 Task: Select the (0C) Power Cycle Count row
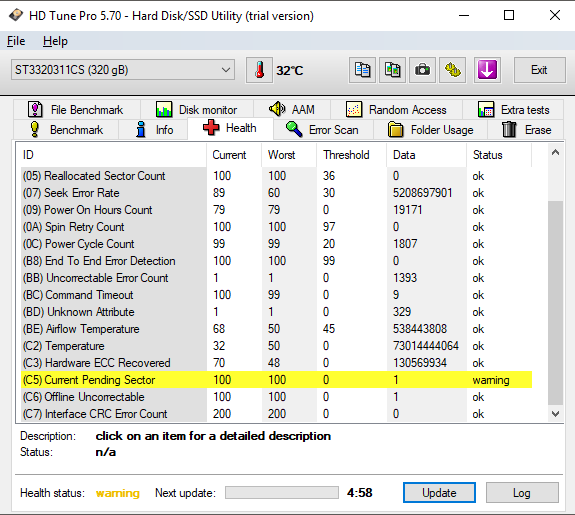[277, 244]
